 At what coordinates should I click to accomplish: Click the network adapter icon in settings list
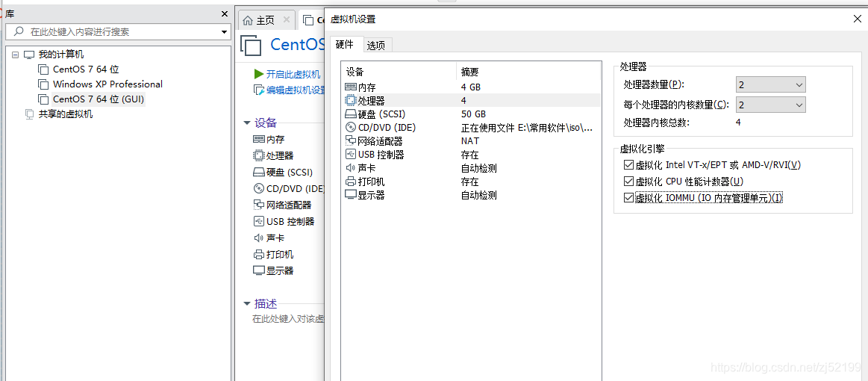[x=351, y=140]
